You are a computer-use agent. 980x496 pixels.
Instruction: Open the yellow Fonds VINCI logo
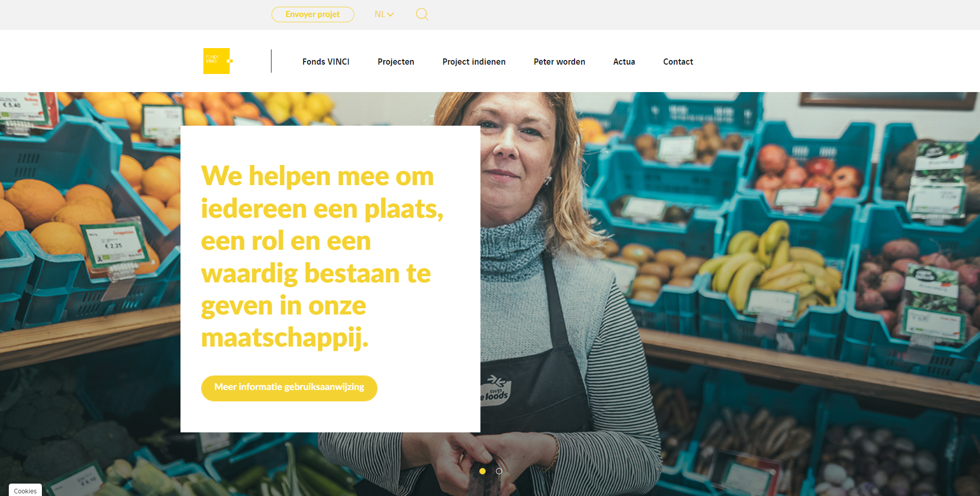pyautogui.click(x=218, y=61)
